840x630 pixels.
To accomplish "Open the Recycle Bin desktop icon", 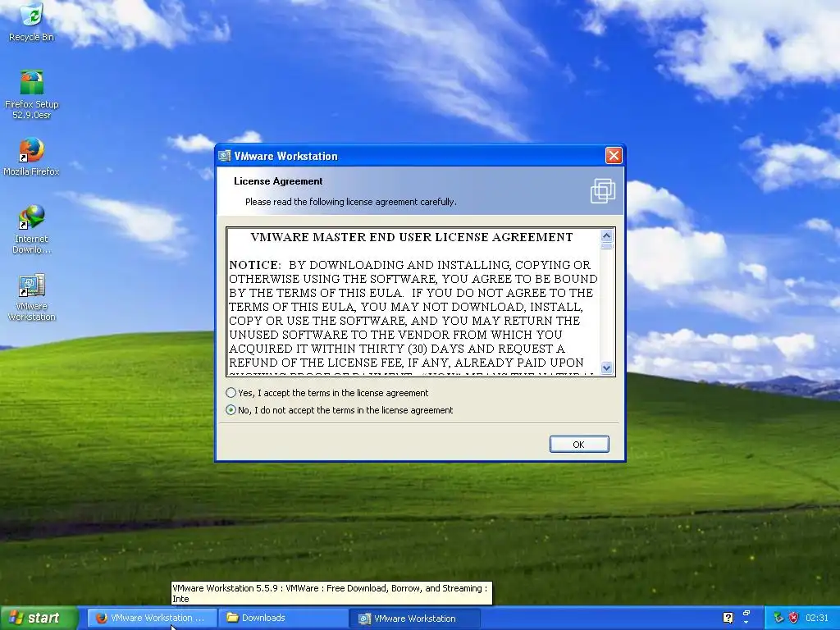I will click(x=32, y=21).
